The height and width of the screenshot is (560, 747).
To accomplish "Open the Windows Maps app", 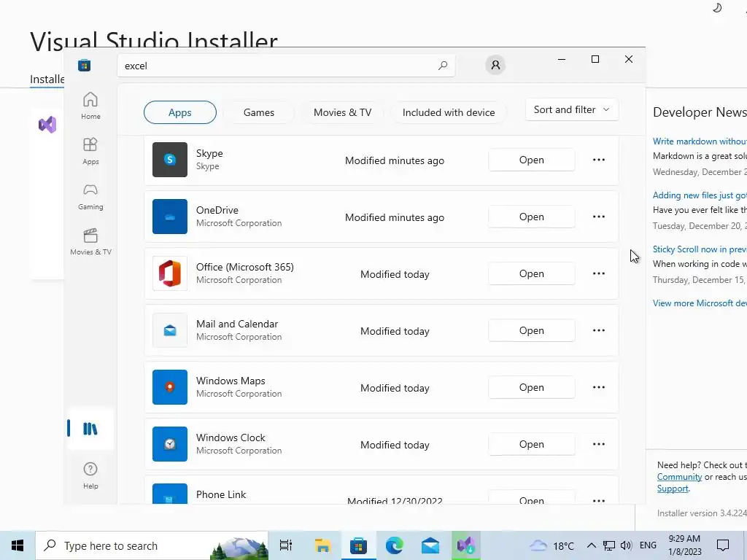I will [532, 387].
